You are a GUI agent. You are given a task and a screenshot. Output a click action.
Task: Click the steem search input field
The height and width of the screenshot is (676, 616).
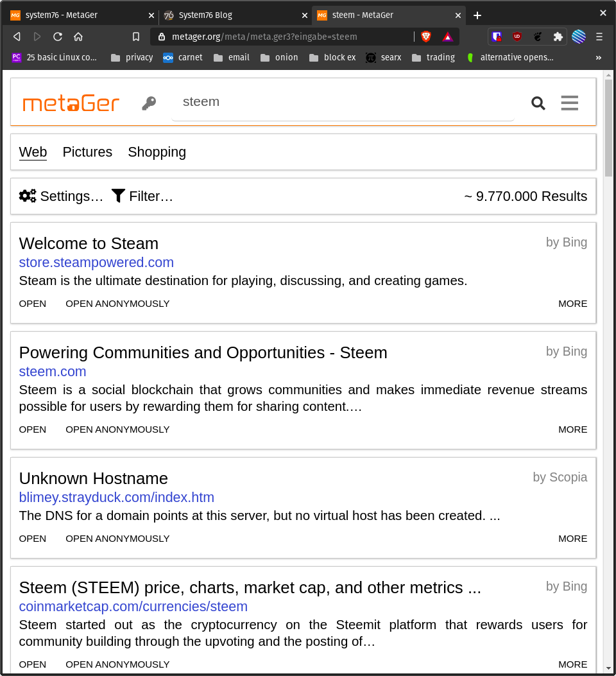coord(343,102)
